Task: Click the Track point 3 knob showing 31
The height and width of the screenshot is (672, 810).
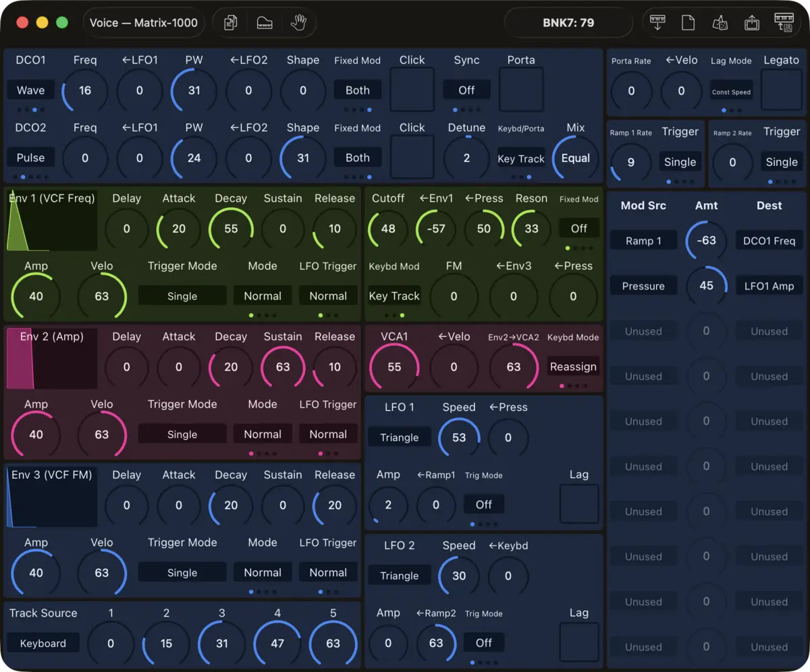Action: tap(222, 644)
